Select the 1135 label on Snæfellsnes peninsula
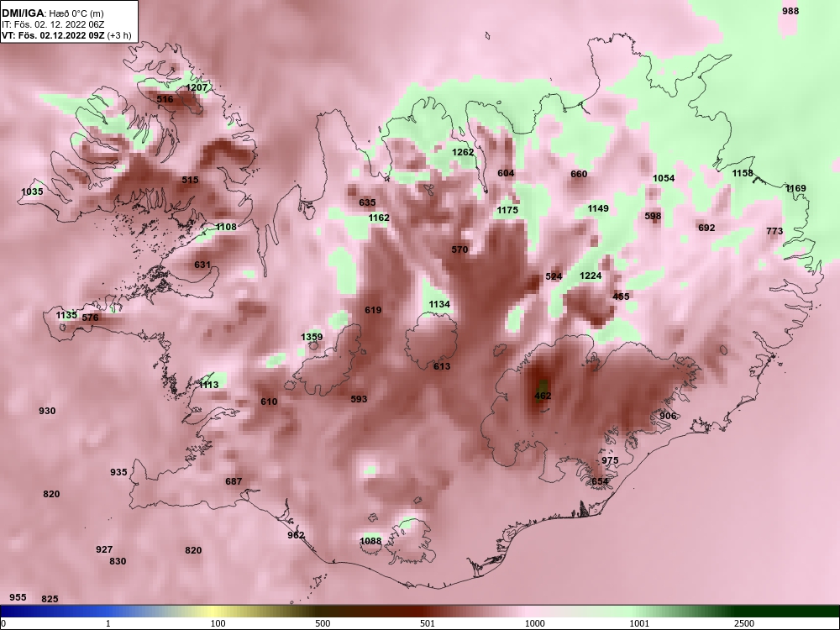The width and height of the screenshot is (840, 630). (x=66, y=316)
